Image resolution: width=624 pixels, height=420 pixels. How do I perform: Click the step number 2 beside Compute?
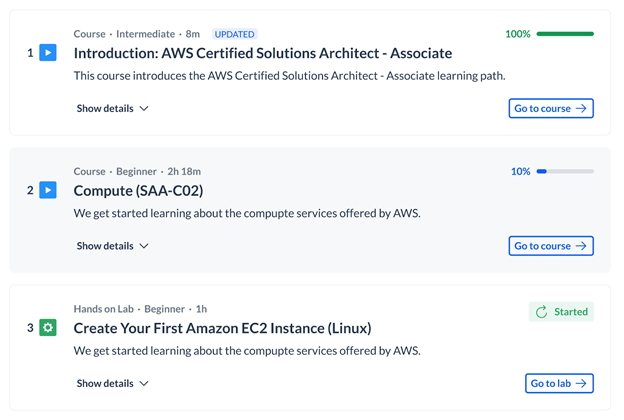point(30,190)
